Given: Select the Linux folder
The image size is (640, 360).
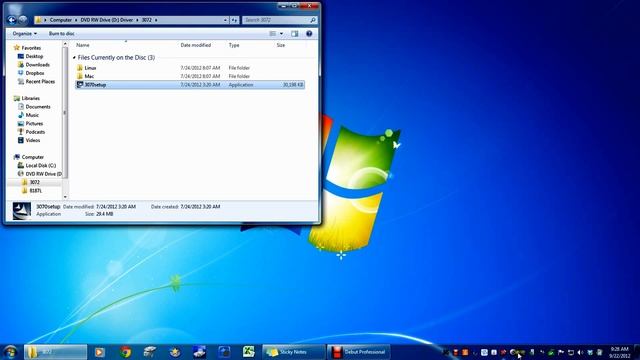Looking at the screenshot, I should 90,68.
